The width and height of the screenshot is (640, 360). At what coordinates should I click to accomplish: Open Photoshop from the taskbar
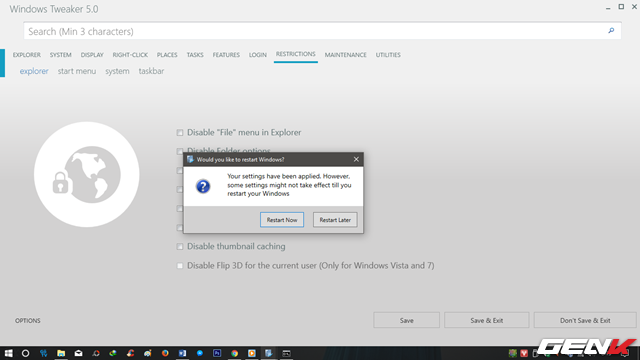pos(217,353)
